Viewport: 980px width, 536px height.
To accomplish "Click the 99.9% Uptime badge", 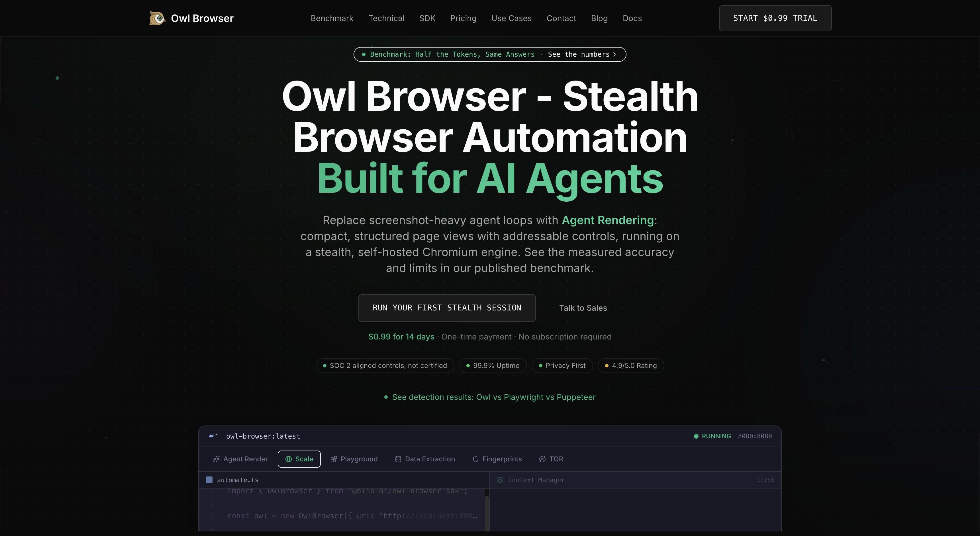I will (x=493, y=366).
